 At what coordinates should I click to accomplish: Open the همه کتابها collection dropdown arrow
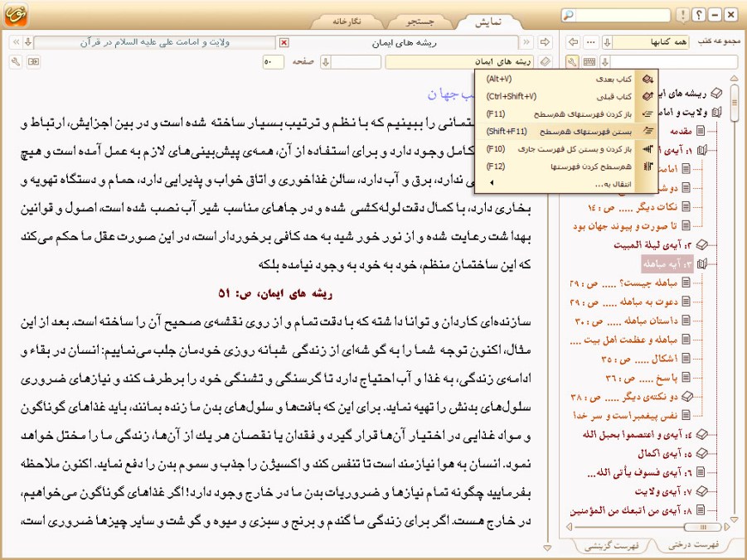(x=607, y=42)
